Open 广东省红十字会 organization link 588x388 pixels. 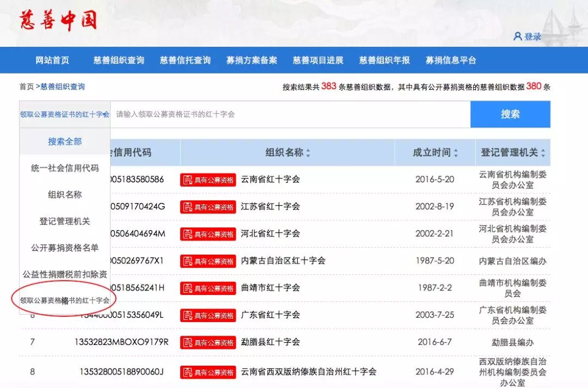(x=271, y=315)
